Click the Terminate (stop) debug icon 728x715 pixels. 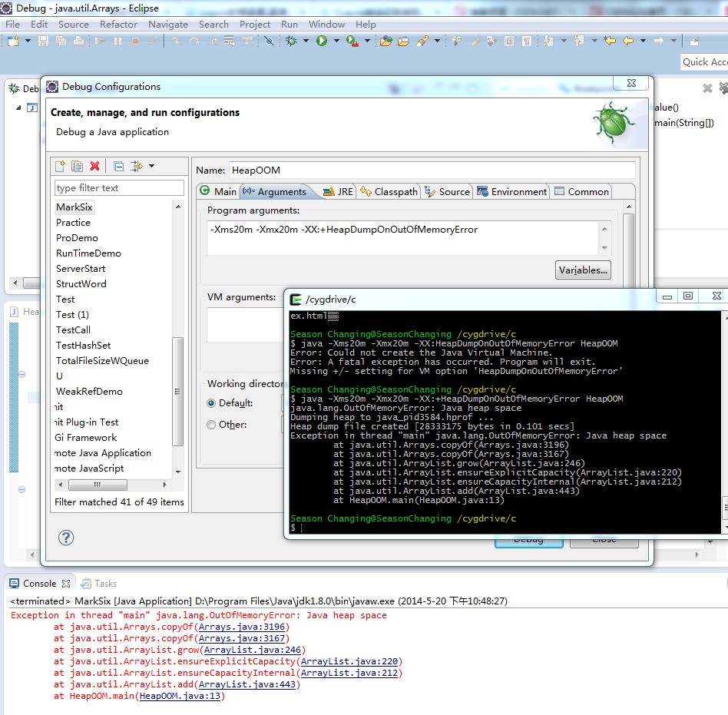(136, 41)
